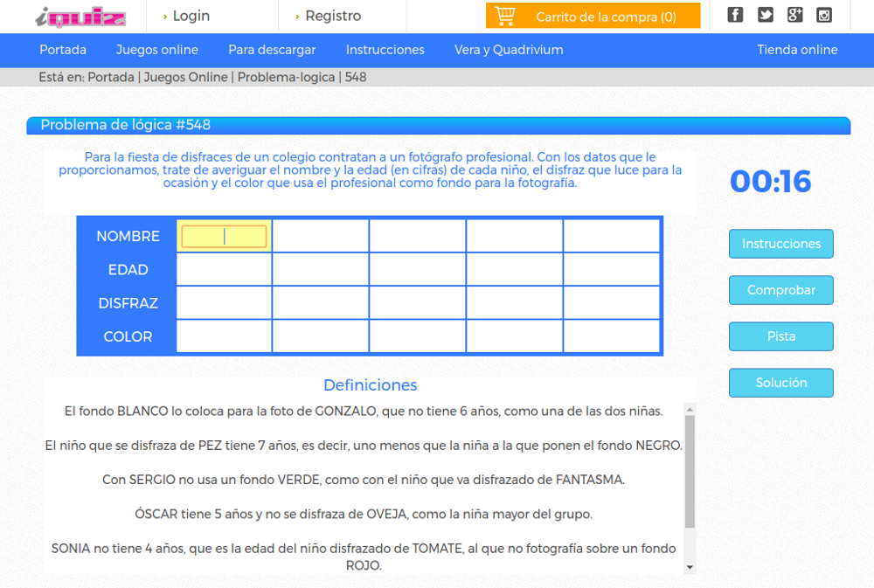
Task: Click the third NOMBRE cell
Action: 418,236
